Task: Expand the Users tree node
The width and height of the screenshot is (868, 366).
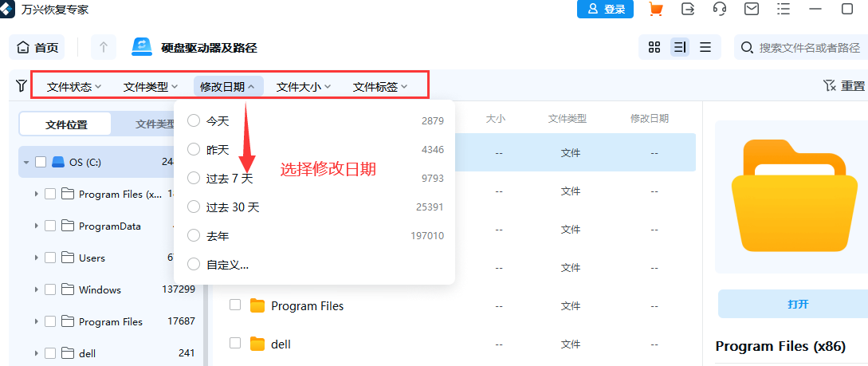Action: [x=37, y=258]
